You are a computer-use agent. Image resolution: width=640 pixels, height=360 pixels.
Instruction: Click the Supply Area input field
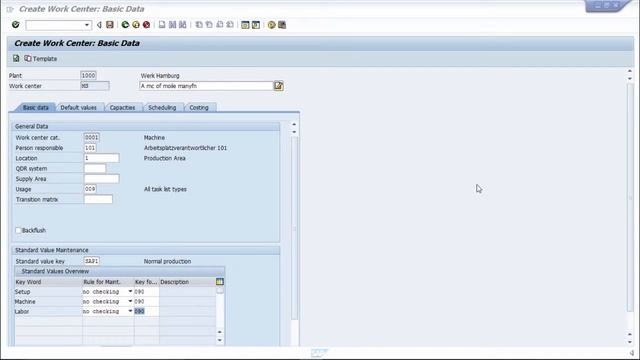tap(101, 179)
